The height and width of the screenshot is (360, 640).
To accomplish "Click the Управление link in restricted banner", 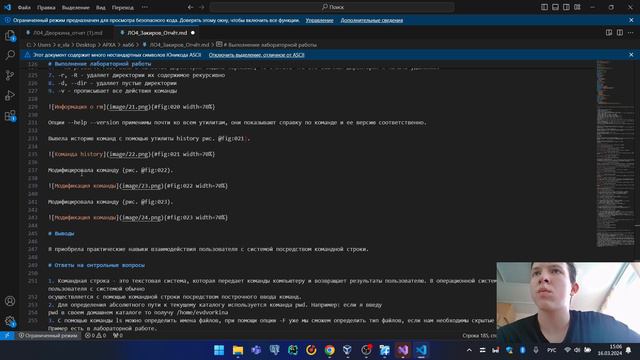I will click(x=319, y=20).
